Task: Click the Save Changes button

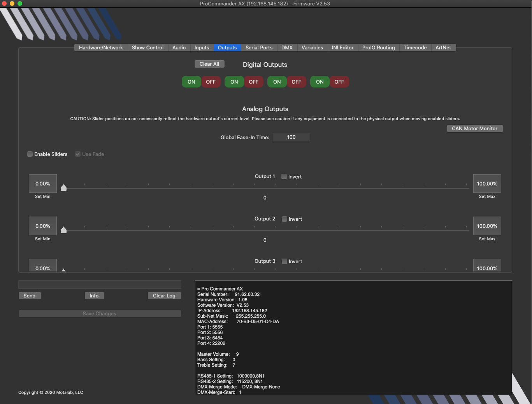Action: coord(100,313)
